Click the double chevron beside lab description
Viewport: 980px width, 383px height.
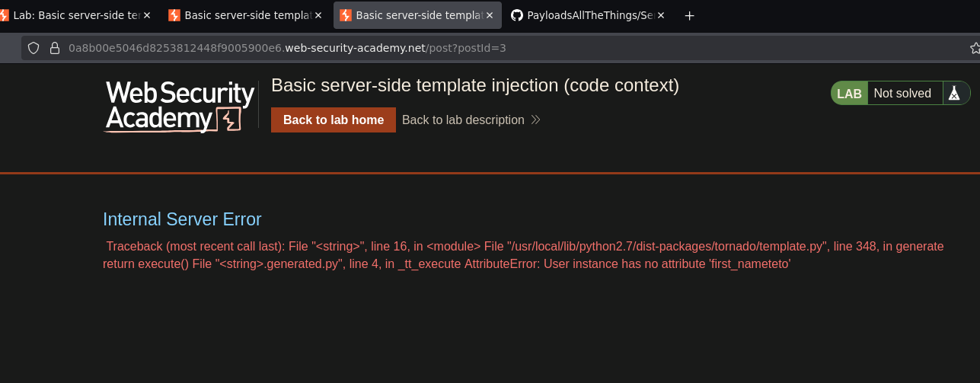[x=535, y=120]
